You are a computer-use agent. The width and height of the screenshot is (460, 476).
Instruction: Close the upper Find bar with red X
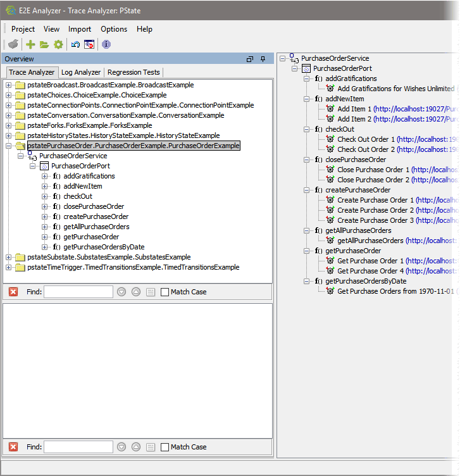point(13,292)
